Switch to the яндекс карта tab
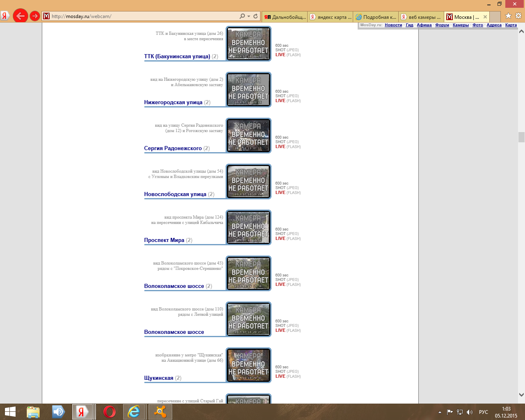This screenshot has height=420, width=525. coord(331,17)
